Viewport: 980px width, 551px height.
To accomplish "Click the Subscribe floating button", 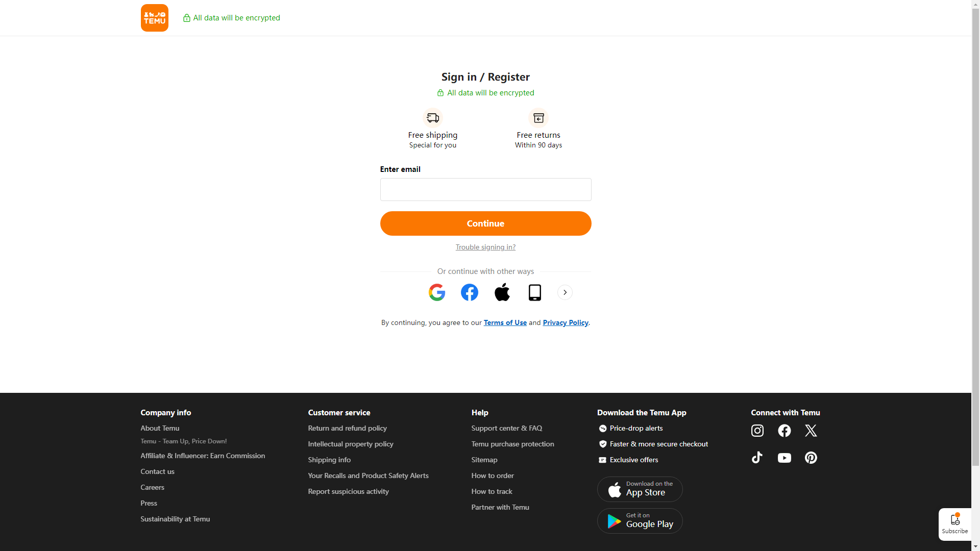I will tap(954, 524).
